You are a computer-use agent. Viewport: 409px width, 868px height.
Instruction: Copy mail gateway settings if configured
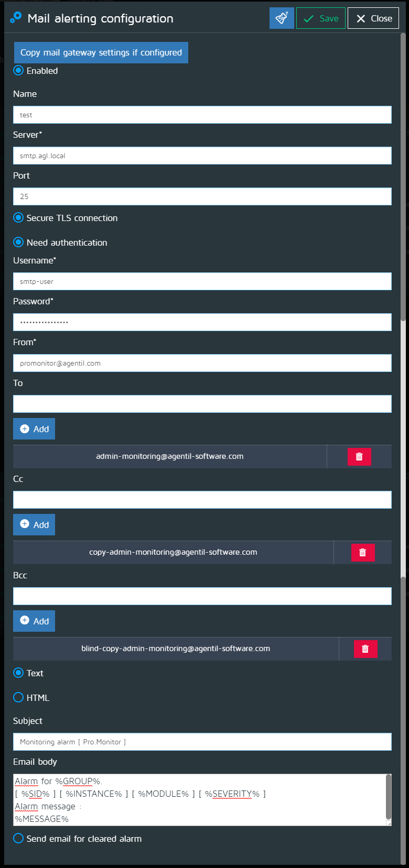pos(101,52)
